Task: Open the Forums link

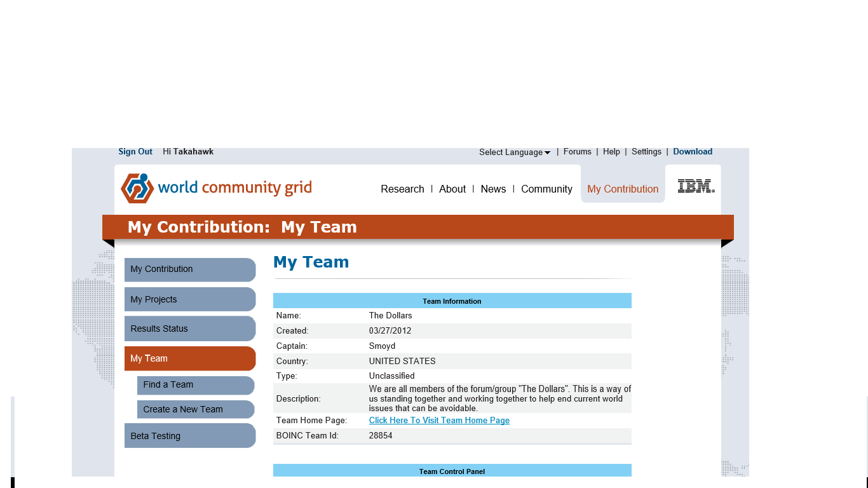Action: 577,152
